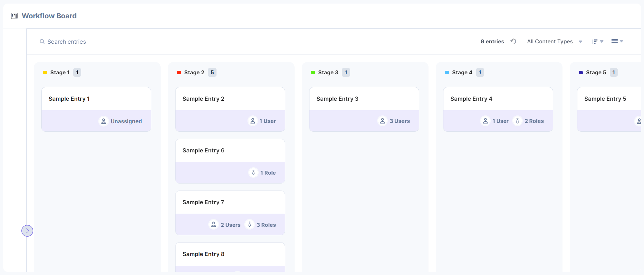Focus the Search entries field

click(x=67, y=41)
